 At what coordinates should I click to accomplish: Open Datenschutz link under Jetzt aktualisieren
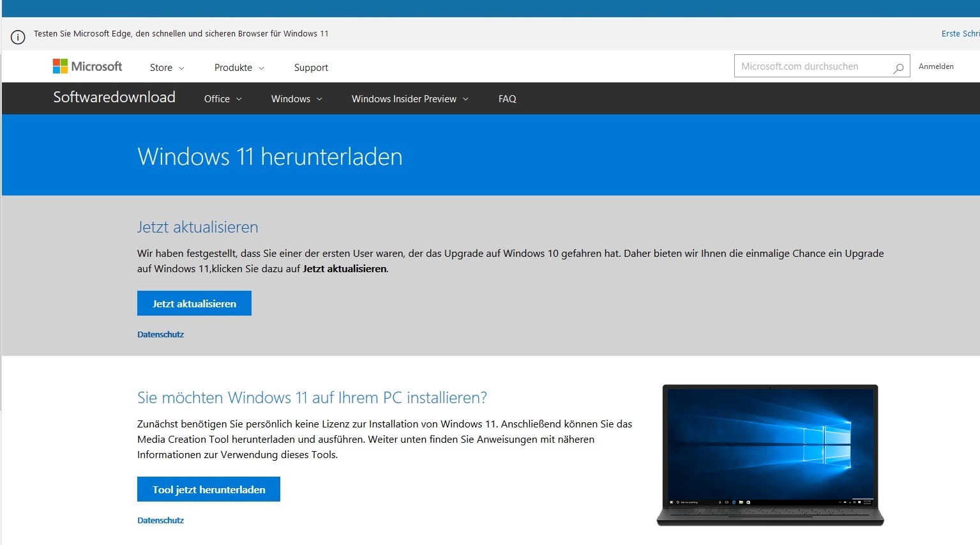[x=160, y=334]
